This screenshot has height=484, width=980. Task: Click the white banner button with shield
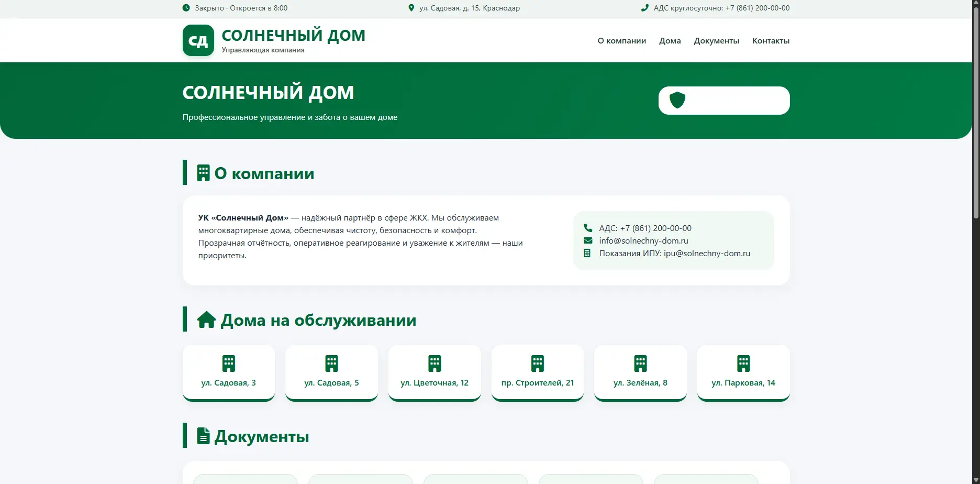click(x=724, y=101)
